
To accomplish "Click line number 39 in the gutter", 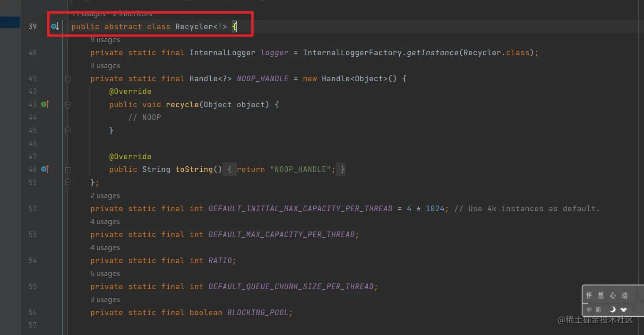I will pos(32,27).
